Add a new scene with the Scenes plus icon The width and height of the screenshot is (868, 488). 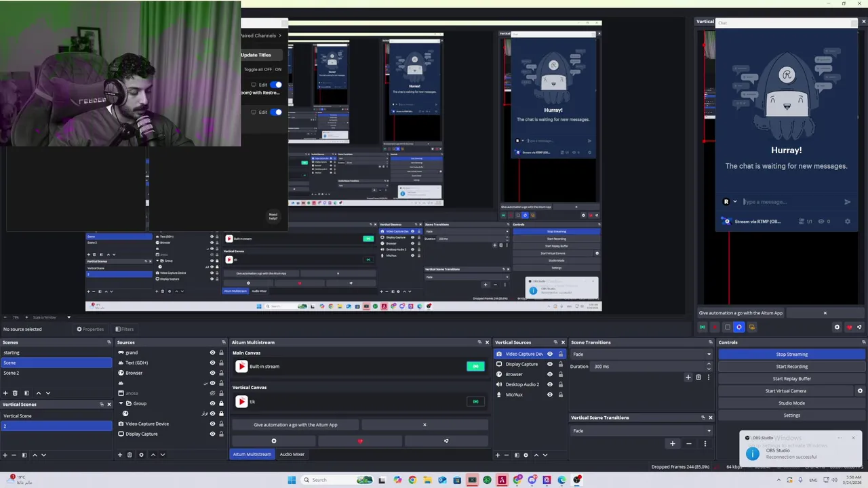(5, 393)
